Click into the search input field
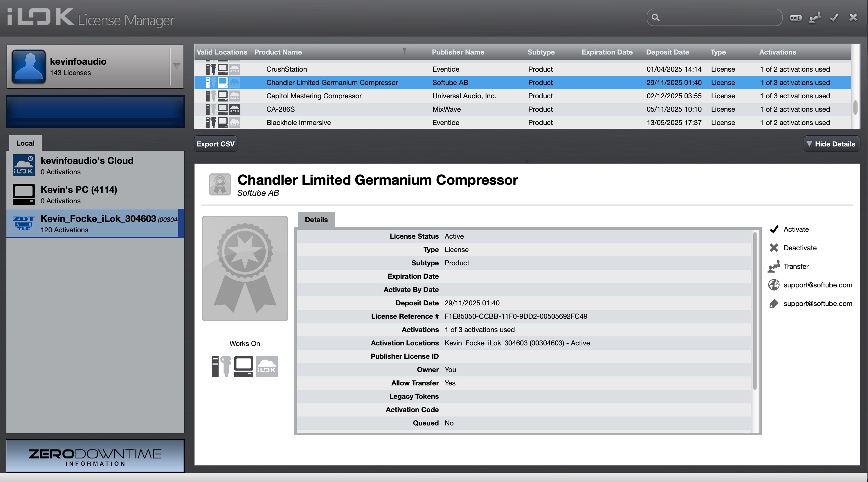Image resolution: width=868 pixels, height=482 pixels. tap(714, 17)
